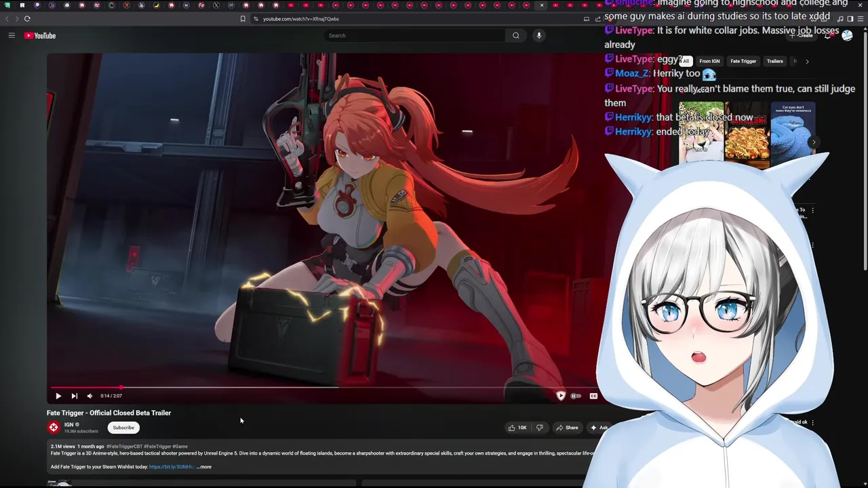
Task: Click the shield play icon in the player
Action: (561, 396)
